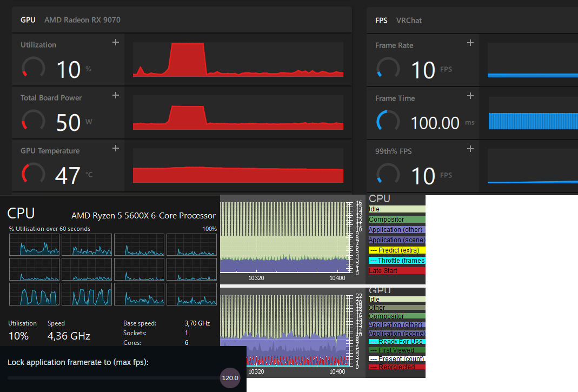Click the plus icon beside GPU Utilization
Viewport: 578px width, 392px height.
click(116, 42)
